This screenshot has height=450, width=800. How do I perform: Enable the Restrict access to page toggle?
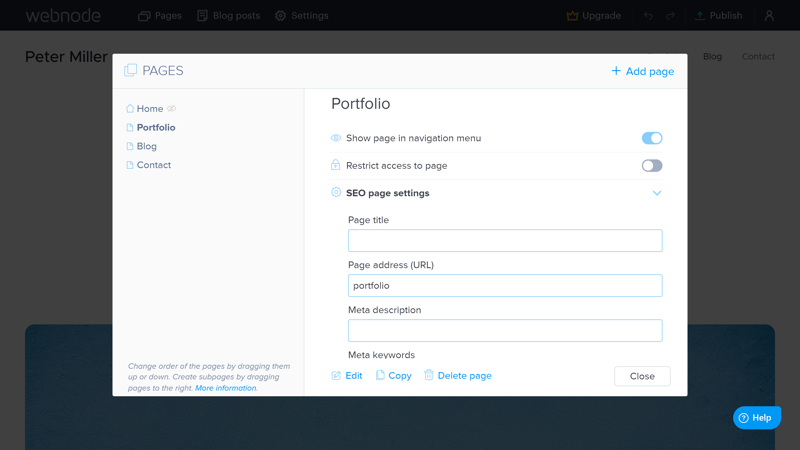(x=652, y=166)
